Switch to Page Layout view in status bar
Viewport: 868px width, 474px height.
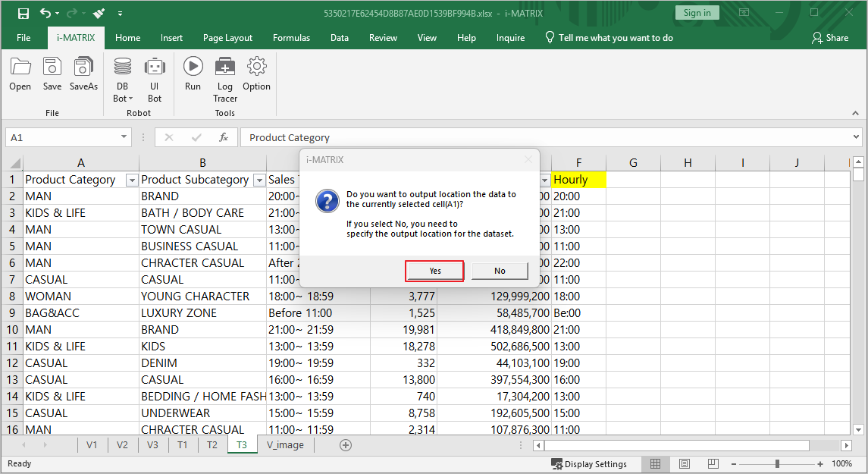[x=685, y=464]
